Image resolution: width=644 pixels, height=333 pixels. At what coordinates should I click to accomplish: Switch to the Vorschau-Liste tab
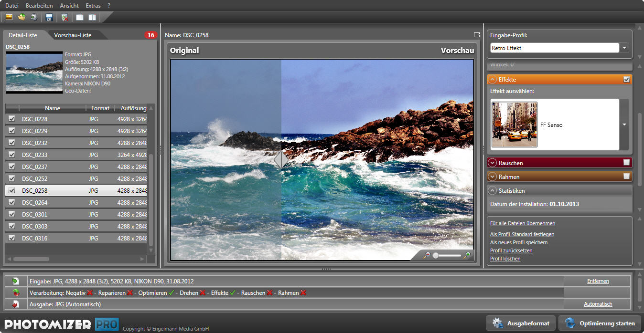coord(73,35)
